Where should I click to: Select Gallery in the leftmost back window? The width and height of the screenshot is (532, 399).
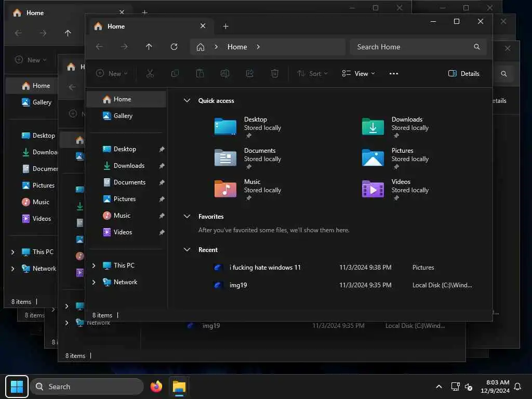click(x=37, y=102)
